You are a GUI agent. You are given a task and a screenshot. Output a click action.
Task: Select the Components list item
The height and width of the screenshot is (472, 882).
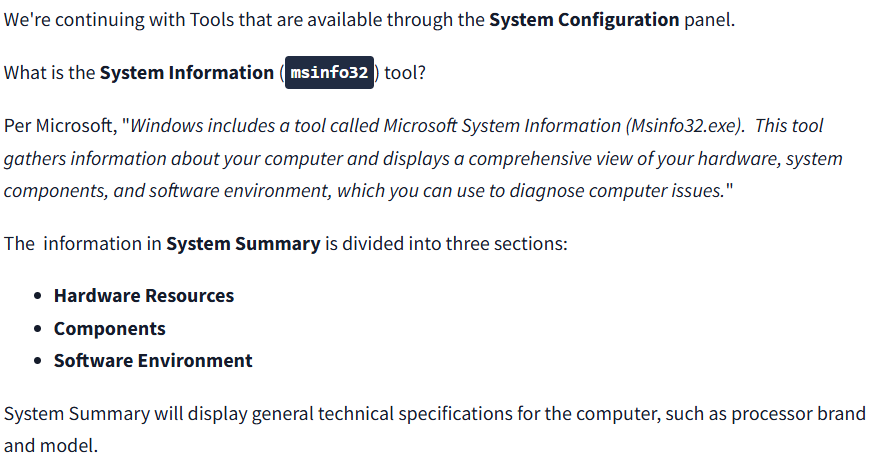click(x=110, y=329)
